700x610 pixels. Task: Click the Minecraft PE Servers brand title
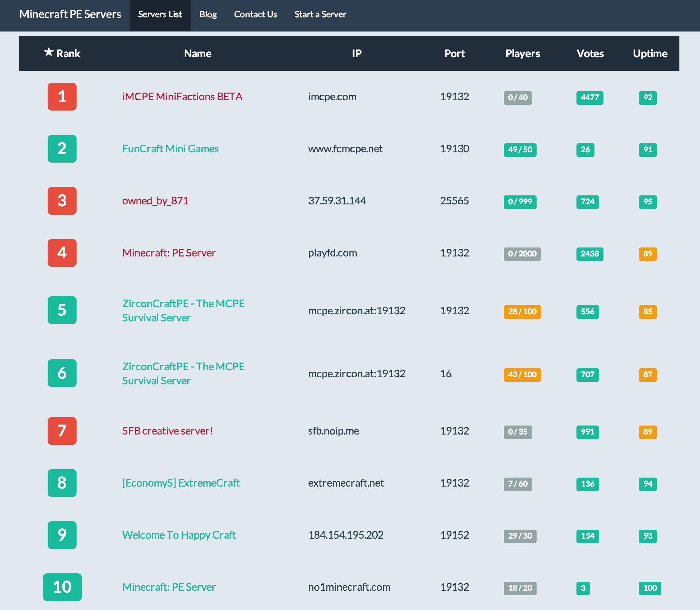pyautogui.click(x=70, y=14)
